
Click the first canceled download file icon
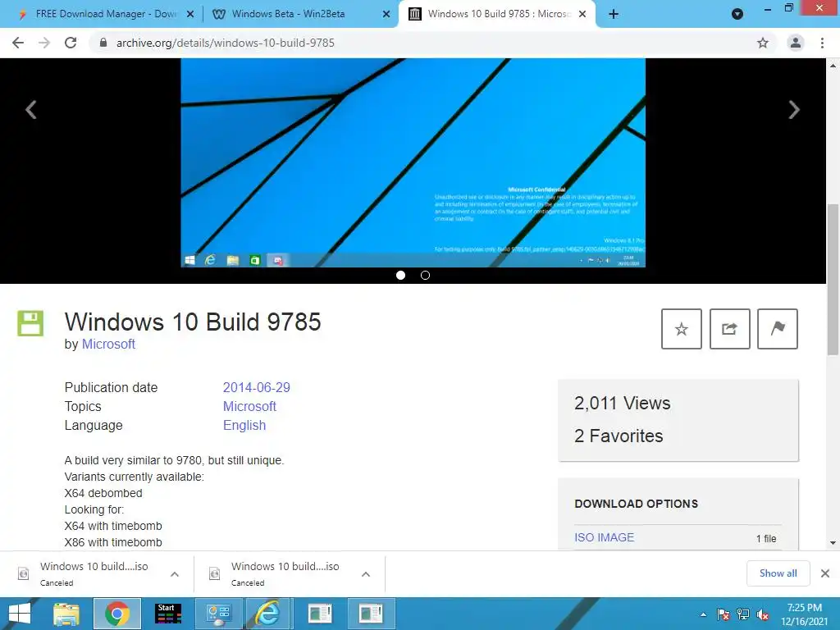[24, 573]
